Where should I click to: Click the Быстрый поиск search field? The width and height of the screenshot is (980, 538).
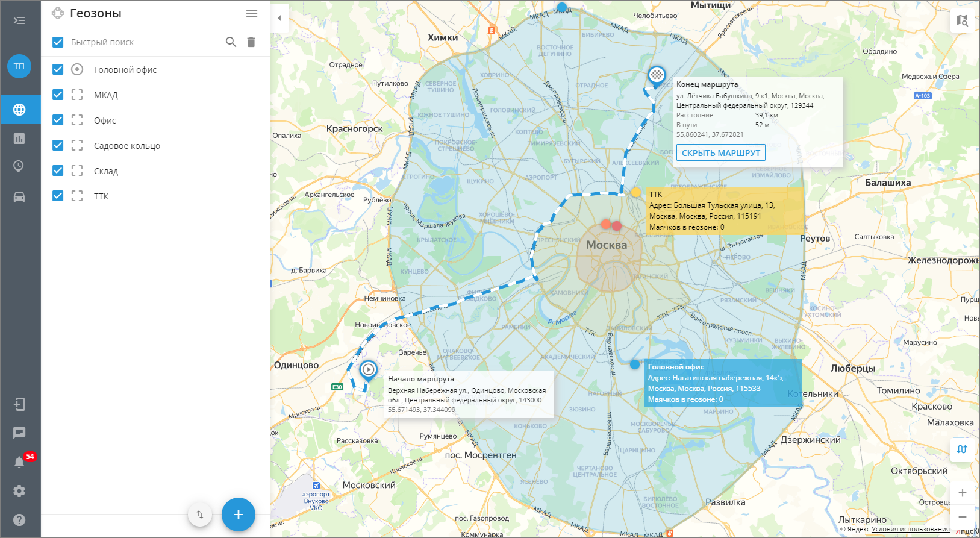[x=145, y=42]
